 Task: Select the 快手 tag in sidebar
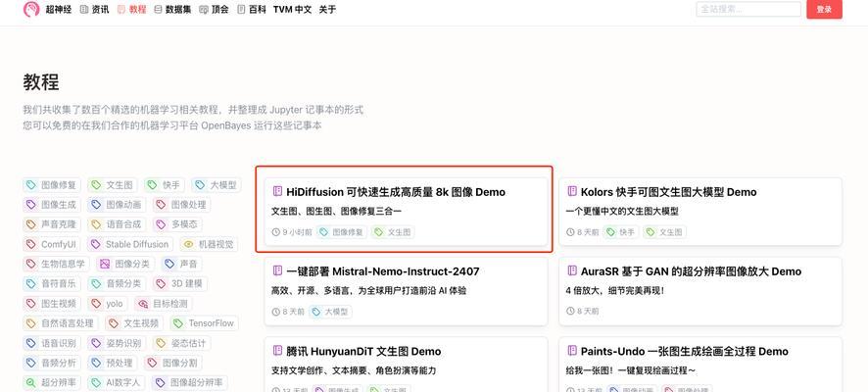[165, 185]
